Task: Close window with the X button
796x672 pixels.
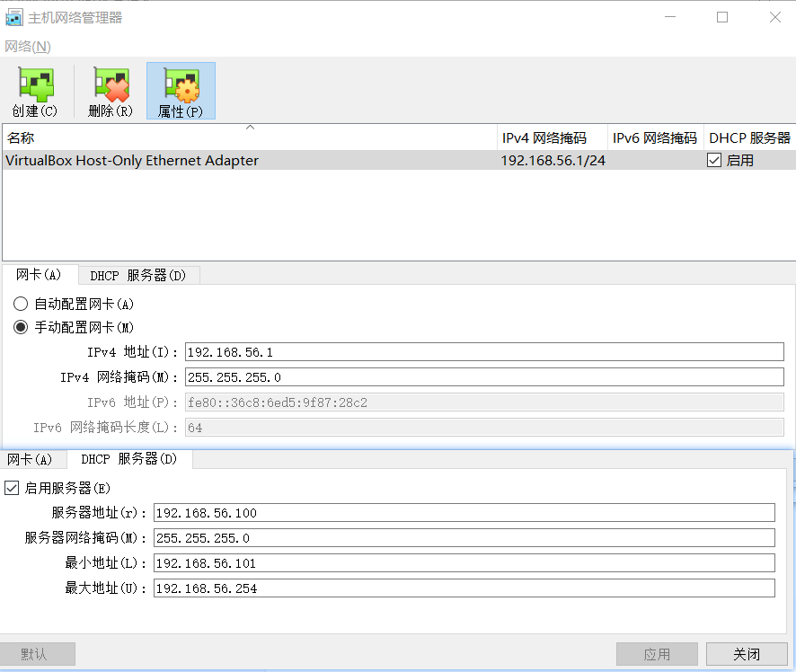Action: (774, 17)
